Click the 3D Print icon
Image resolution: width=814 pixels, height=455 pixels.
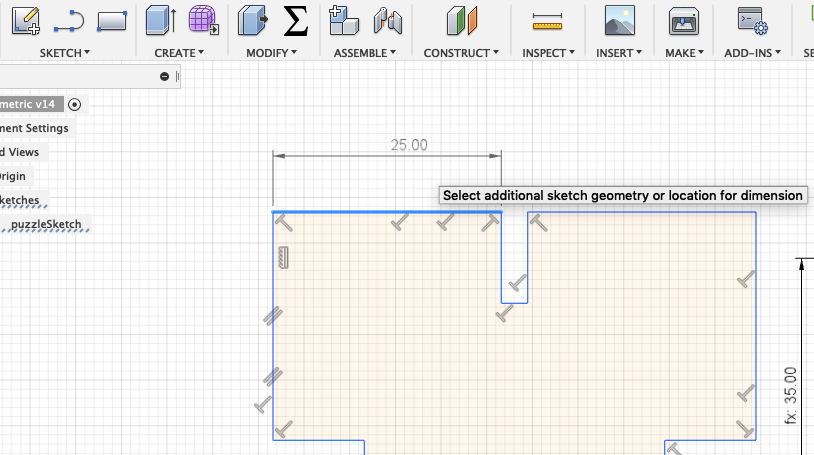pos(684,21)
